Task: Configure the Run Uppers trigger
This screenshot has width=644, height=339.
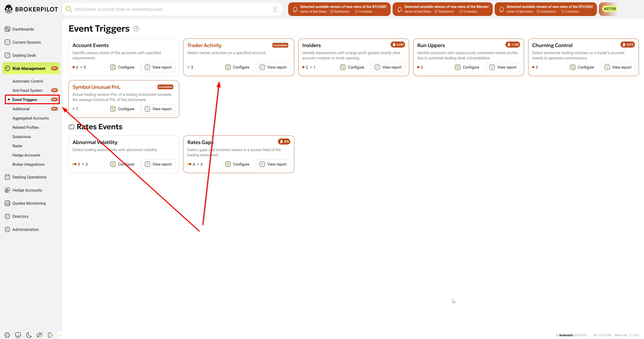Action: [467, 67]
